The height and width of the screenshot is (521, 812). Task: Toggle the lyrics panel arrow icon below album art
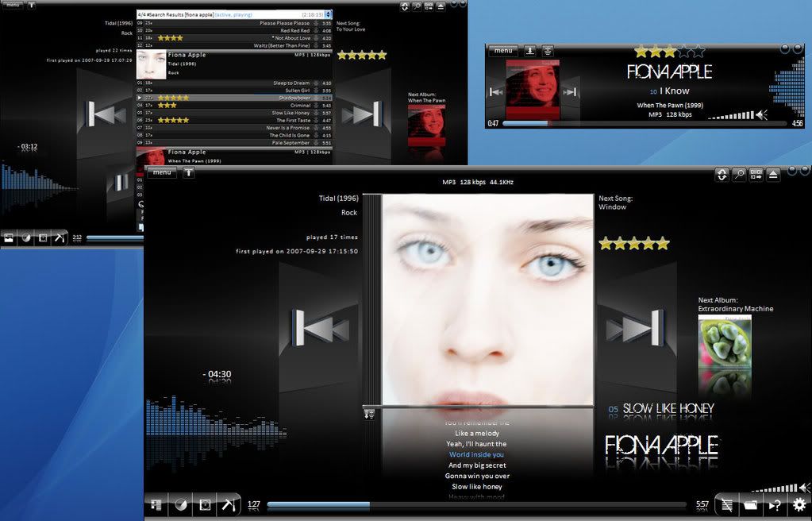pyautogui.click(x=369, y=415)
